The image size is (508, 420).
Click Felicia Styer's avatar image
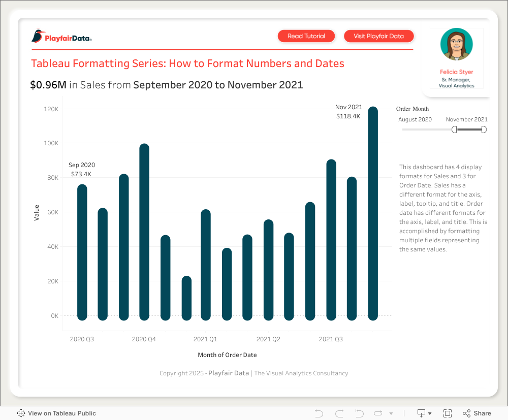[x=456, y=45]
